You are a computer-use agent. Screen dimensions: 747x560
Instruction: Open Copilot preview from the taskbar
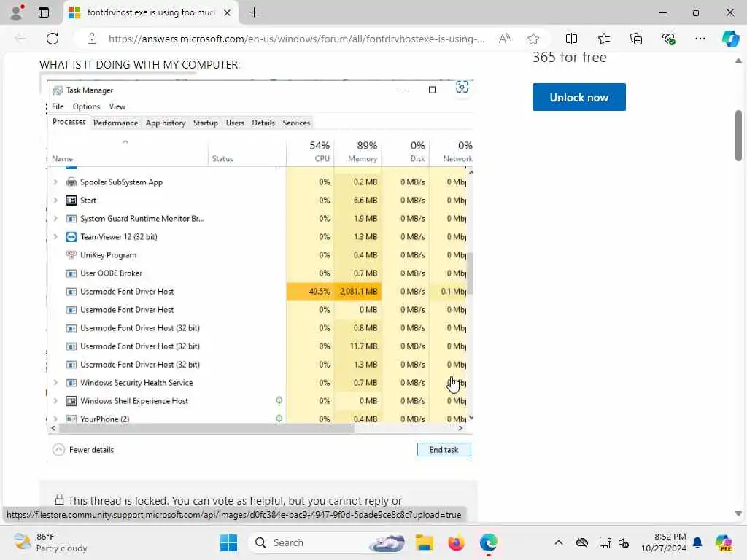(724, 542)
